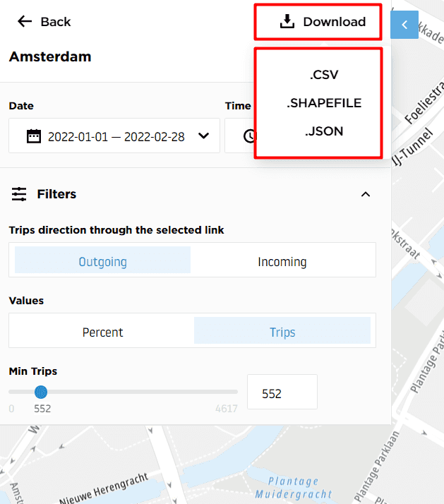Viewport: 444px width, 504px height.
Task: Switch values to Trips
Action: click(x=282, y=332)
